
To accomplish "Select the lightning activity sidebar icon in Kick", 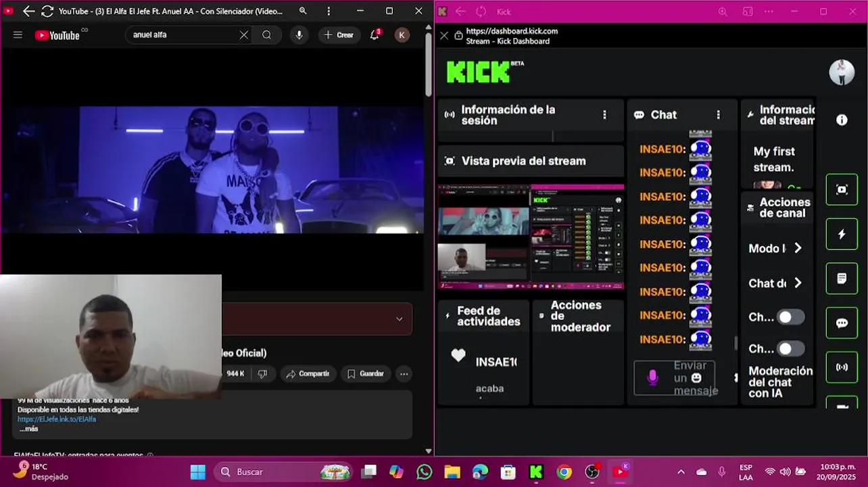I will (x=842, y=234).
